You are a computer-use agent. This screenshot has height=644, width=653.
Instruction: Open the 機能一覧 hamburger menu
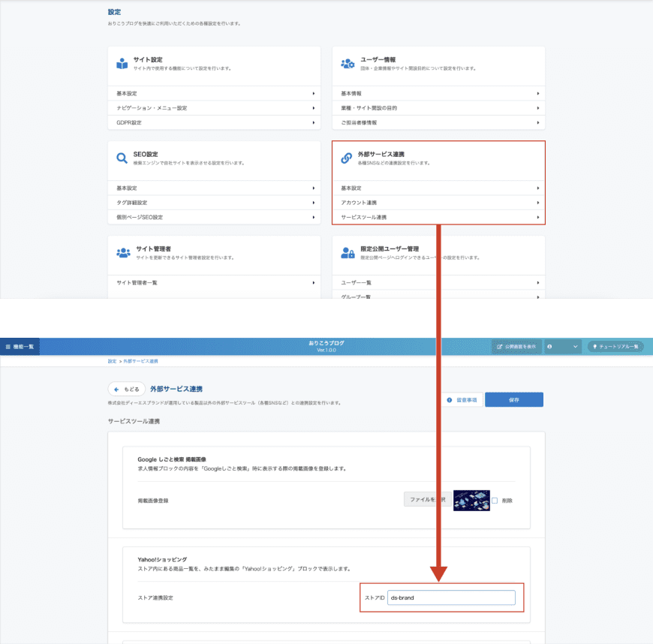(x=20, y=347)
